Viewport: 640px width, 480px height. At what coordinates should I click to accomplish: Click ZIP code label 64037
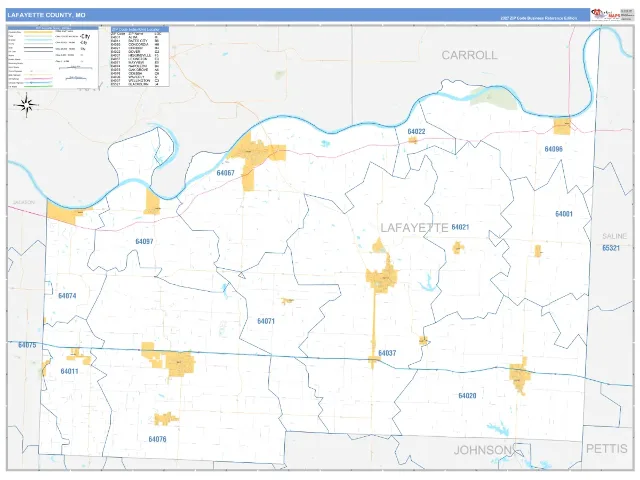387,353
